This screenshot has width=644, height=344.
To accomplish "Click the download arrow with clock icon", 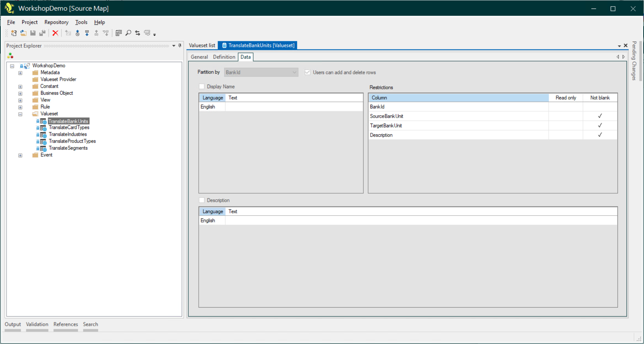I will click(x=78, y=33).
